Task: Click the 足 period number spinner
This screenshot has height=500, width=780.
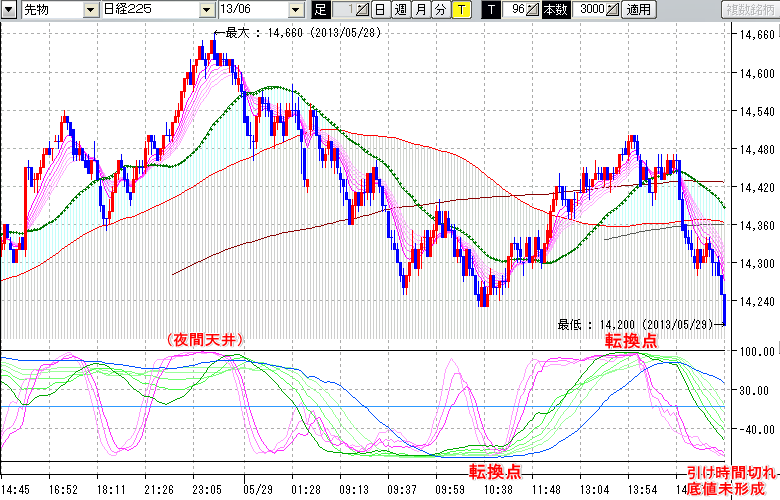Action: [361, 10]
